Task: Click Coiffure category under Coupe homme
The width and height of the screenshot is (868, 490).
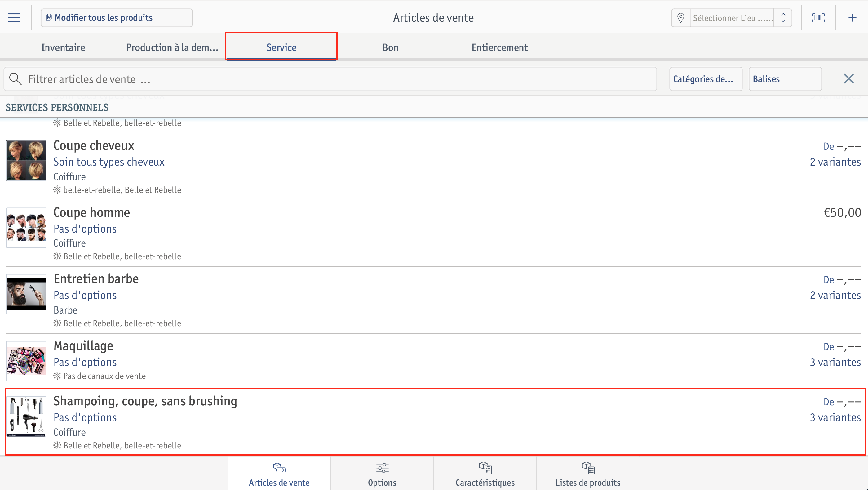Action: click(69, 243)
